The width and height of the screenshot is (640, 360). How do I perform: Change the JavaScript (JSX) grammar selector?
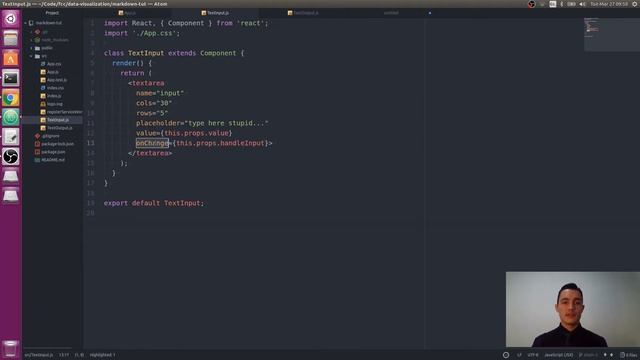click(558, 355)
